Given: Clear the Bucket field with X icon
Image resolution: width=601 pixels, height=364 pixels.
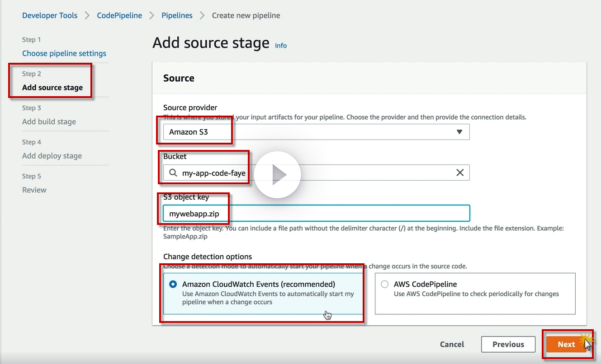Looking at the screenshot, I should click(460, 173).
